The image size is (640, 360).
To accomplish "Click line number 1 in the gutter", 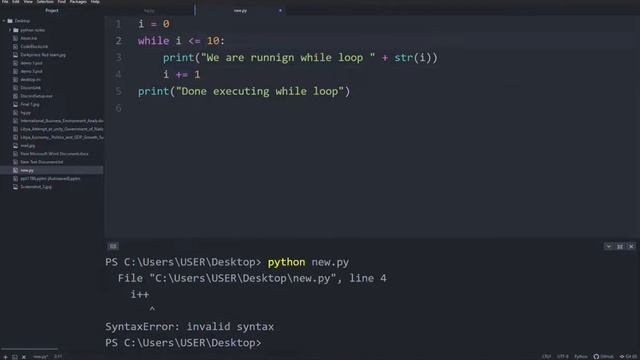I will [118, 24].
